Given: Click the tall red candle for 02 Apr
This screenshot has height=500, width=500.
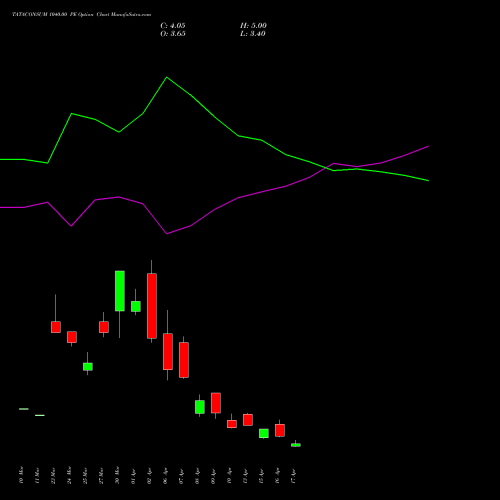Looking at the screenshot, I should 152,306.
